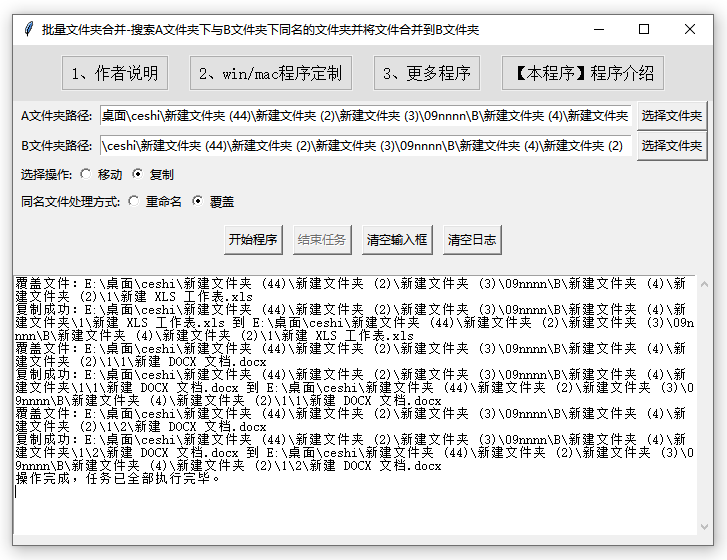Click the B文件夹路径 input field
The width and height of the screenshot is (727, 560).
[365, 146]
